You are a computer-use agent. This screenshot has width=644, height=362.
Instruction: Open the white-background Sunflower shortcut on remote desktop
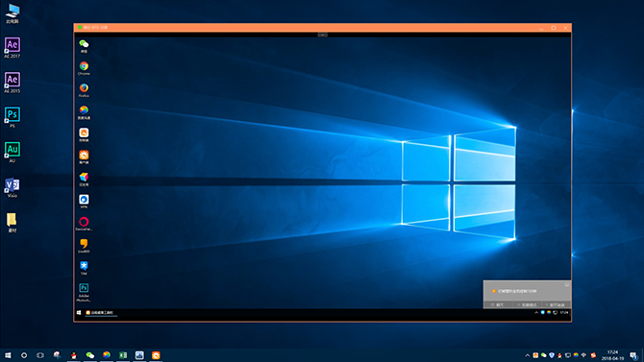[84, 134]
